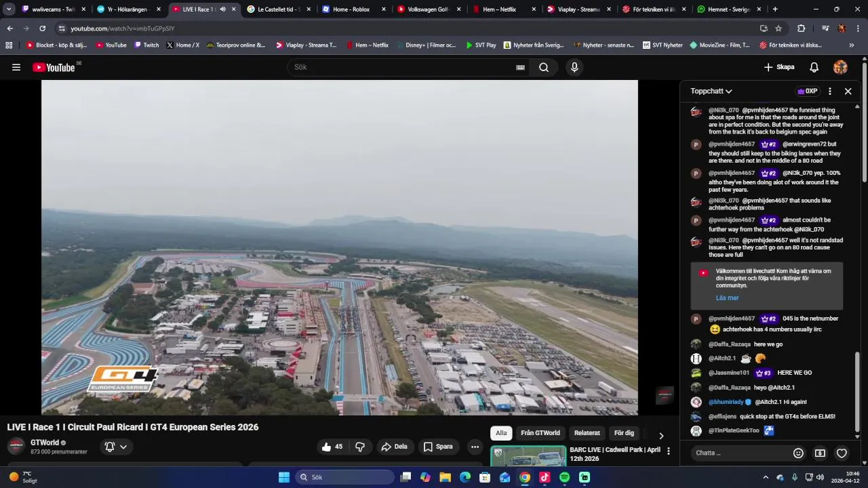Open the account avatar menu
Screen dimensions: 868x488
click(840, 67)
